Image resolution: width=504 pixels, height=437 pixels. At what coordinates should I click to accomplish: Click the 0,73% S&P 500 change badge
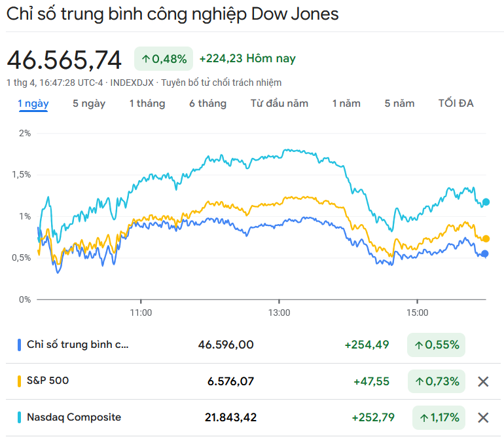(436, 381)
